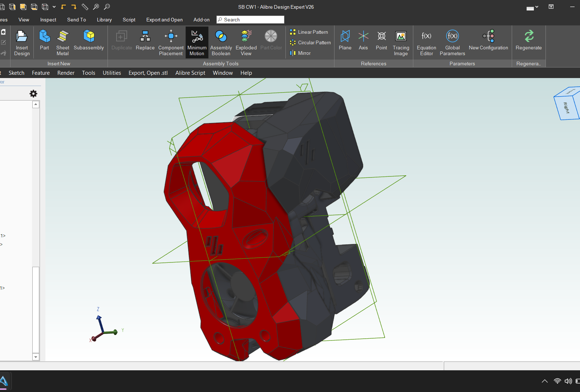This screenshot has width=580, height=392.
Task: Insert a reference Axis
Action: coord(363,40)
